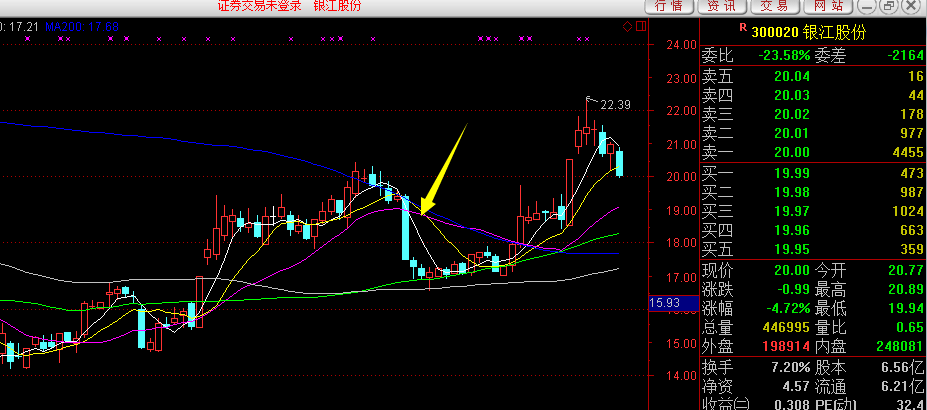The height and width of the screenshot is (410, 927).
Task: Click the 今开 opening price 20.77
Action: [x=906, y=271]
